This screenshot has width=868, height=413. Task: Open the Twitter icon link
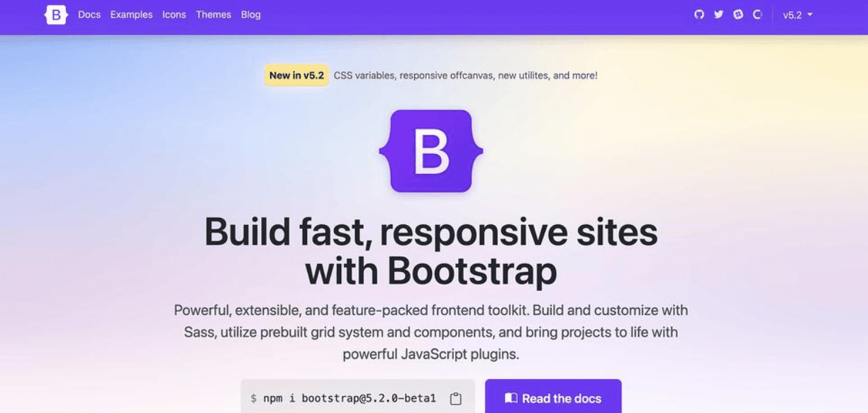718,14
